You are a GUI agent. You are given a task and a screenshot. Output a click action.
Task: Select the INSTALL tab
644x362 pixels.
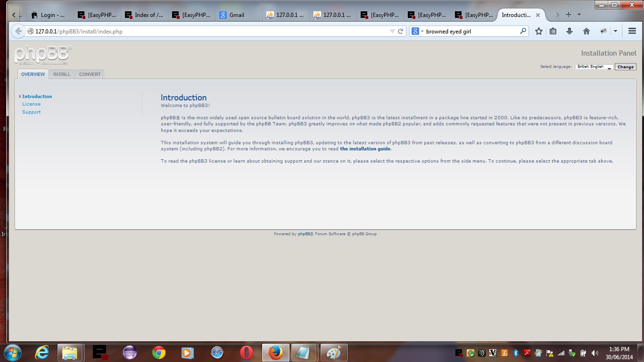pos(62,74)
